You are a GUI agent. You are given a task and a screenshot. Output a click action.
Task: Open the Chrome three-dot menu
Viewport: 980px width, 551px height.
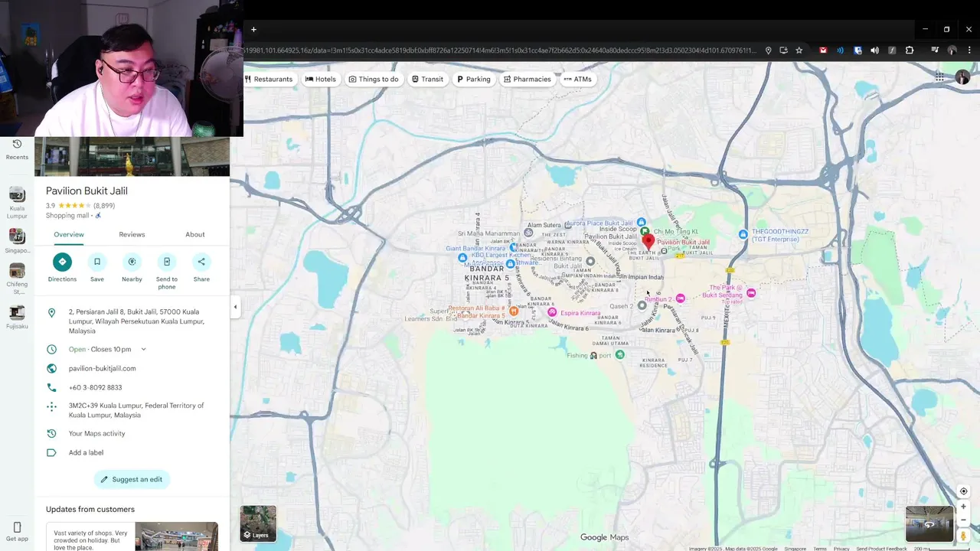[969, 51]
